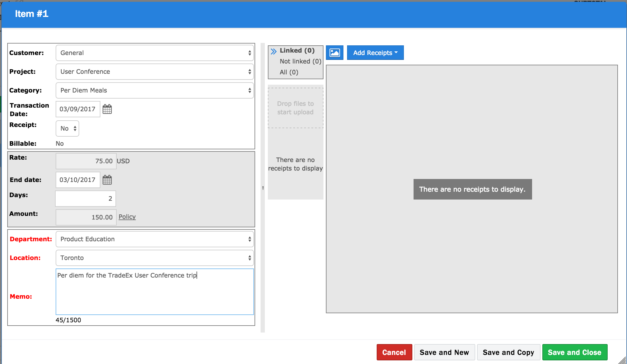The image size is (627, 364).
Task: Click the receipt image viewer icon
Action: 334,53
